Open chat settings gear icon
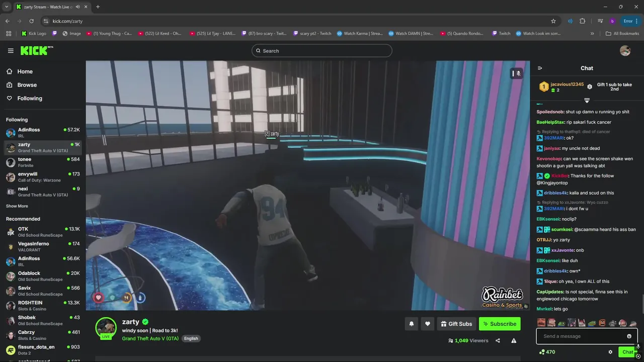Screen dimensions: 644x362 [610, 352]
